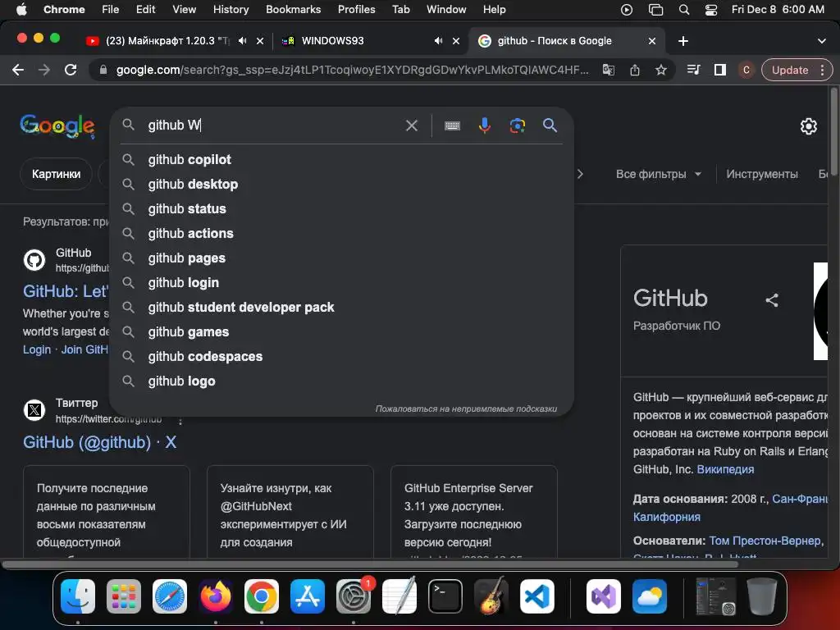The width and height of the screenshot is (840, 630).
Task: Bookmark this page with the star
Action: [x=661, y=71]
